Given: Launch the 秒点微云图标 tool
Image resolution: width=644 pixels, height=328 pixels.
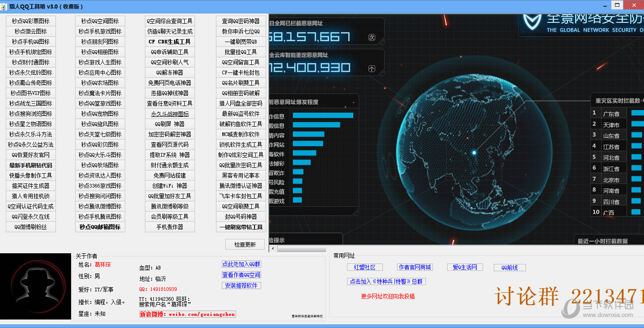Looking at the screenshot, I should [x=30, y=31].
